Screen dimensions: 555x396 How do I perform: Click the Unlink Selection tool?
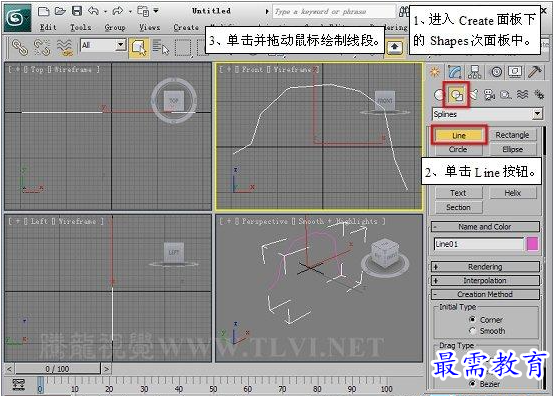pos(42,47)
